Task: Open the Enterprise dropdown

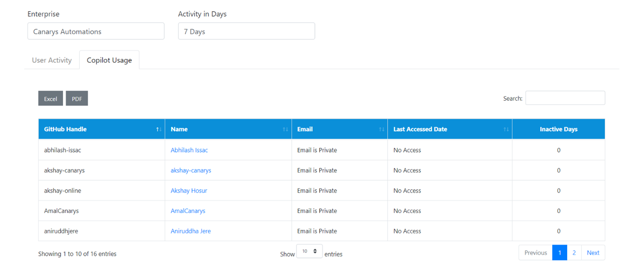Action: pos(96,31)
